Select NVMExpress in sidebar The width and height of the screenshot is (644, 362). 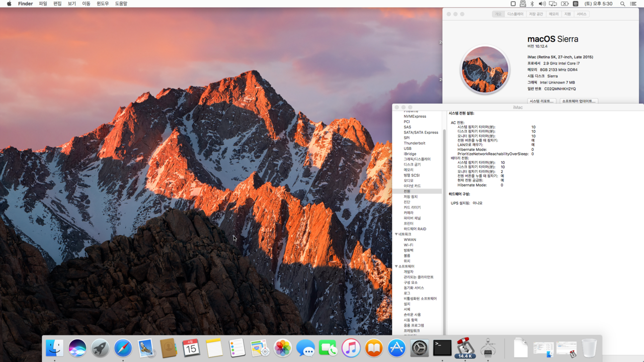pyautogui.click(x=415, y=116)
